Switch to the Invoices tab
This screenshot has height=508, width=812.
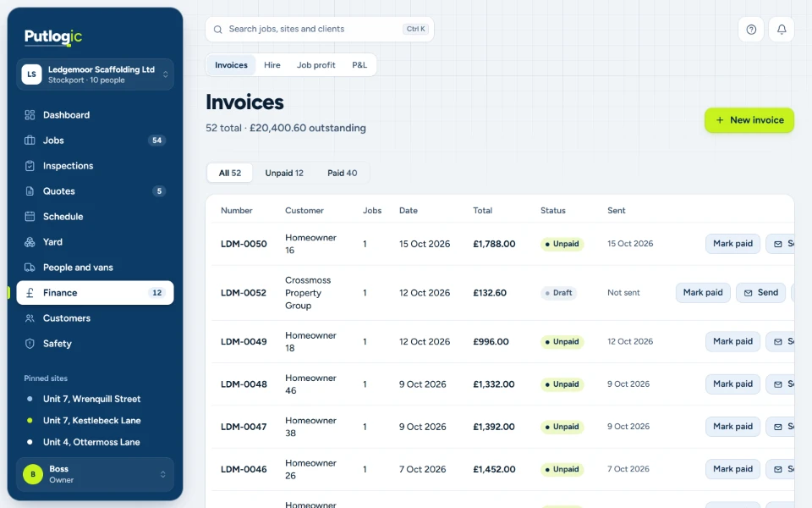click(x=231, y=65)
